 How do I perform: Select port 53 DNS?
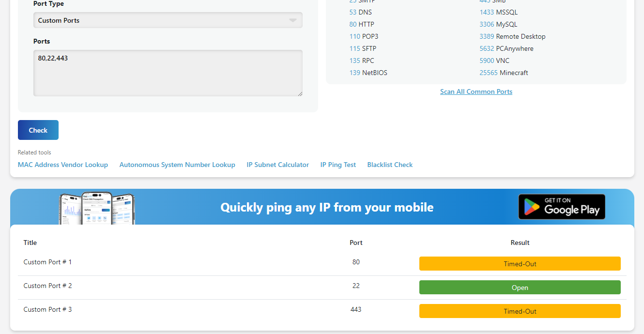(x=360, y=12)
